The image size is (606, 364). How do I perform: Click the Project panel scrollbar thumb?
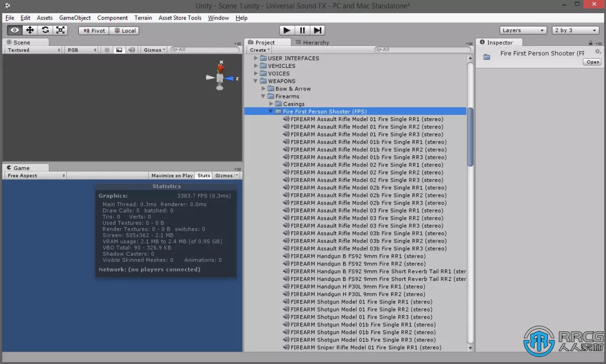point(470,137)
